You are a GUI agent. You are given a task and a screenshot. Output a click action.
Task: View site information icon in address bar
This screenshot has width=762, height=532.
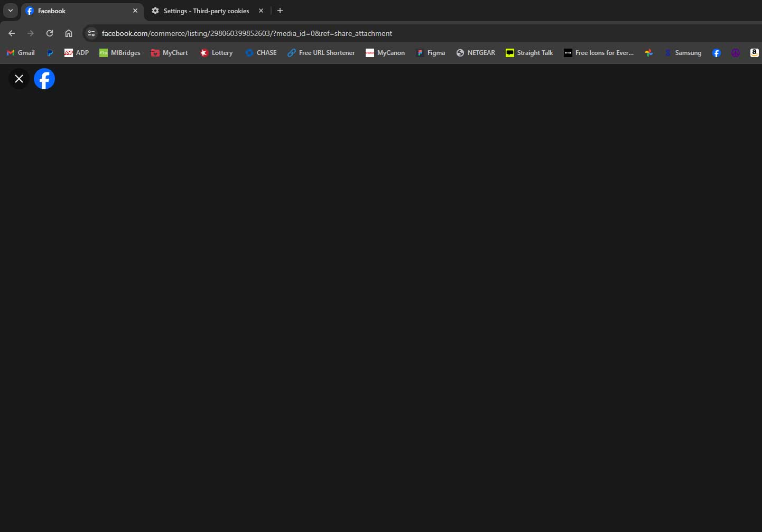pos(91,33)
